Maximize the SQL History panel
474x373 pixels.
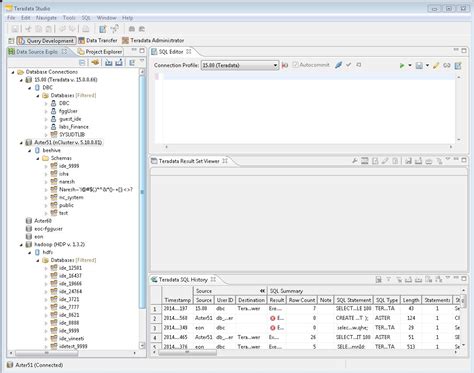coord(464,278)
